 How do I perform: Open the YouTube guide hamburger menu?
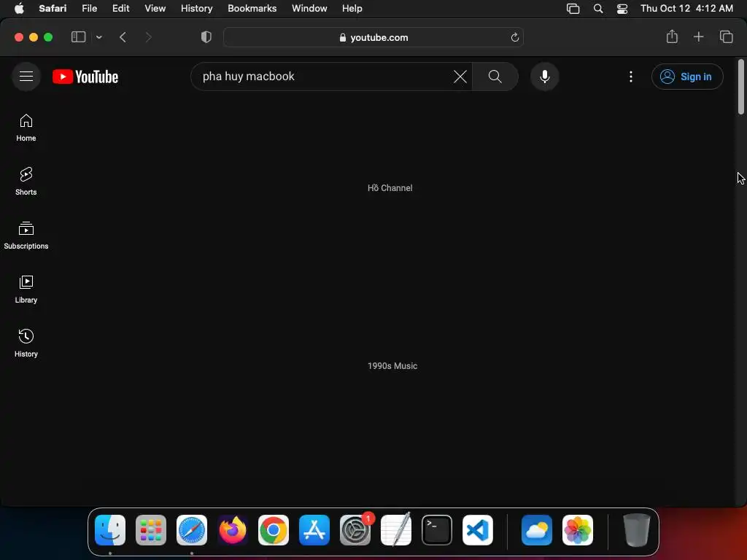[26, 76]
